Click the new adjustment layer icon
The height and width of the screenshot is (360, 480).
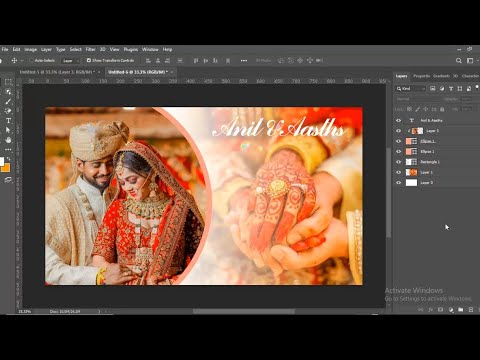pos(451,310)
